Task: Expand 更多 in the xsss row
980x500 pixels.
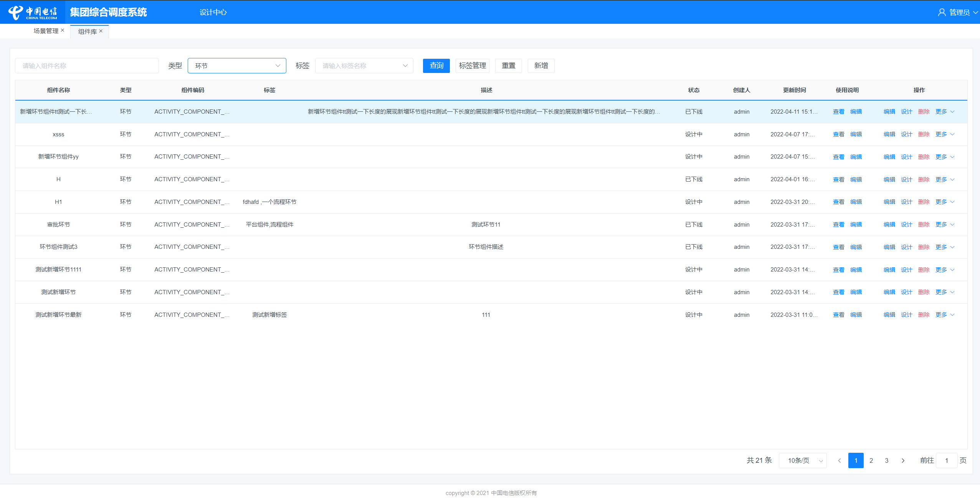Action: tap(945, 134)
